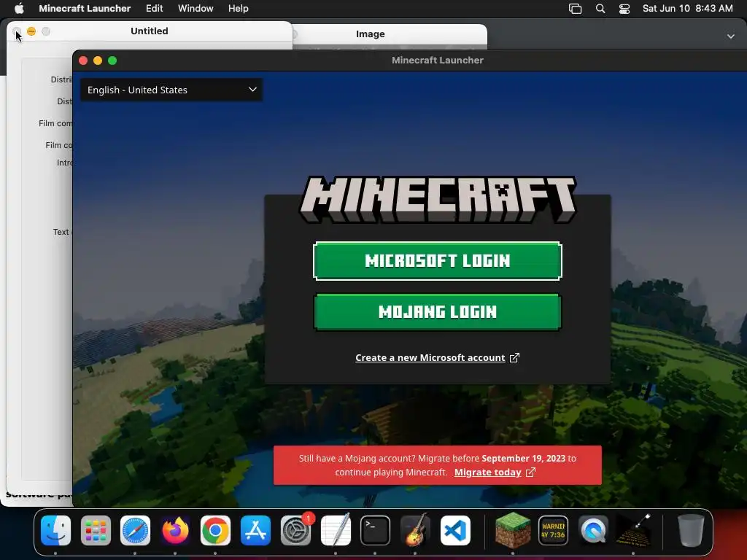Click the Minecraft logo

click(x=438, y=199)
